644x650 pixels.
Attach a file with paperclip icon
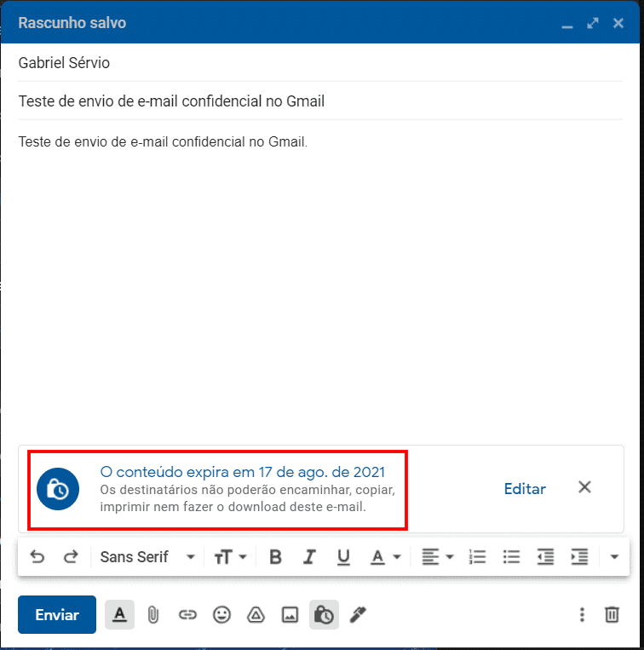(153, 614)
